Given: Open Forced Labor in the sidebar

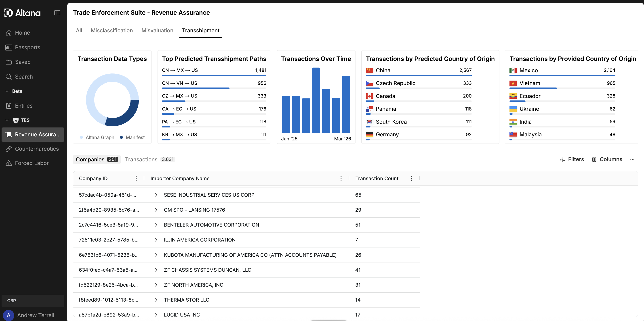Looking at the screenshot, I should point(33,163).
